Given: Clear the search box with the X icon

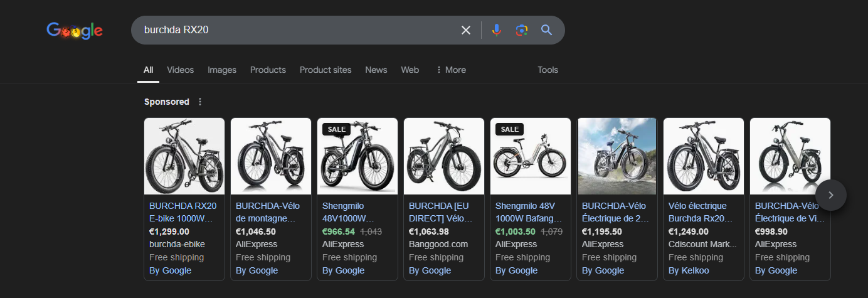Looking at the screenshot, I should click(466, 30).
